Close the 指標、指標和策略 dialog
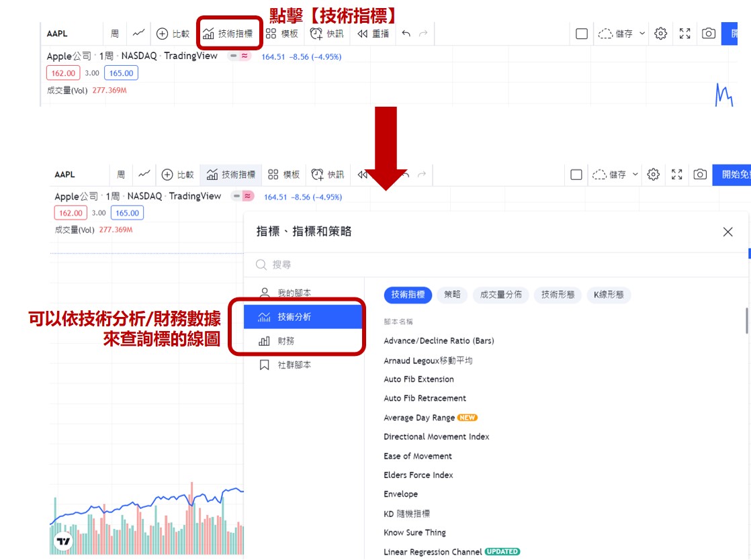This screenshot has height=560, width=751. point(727,232)
